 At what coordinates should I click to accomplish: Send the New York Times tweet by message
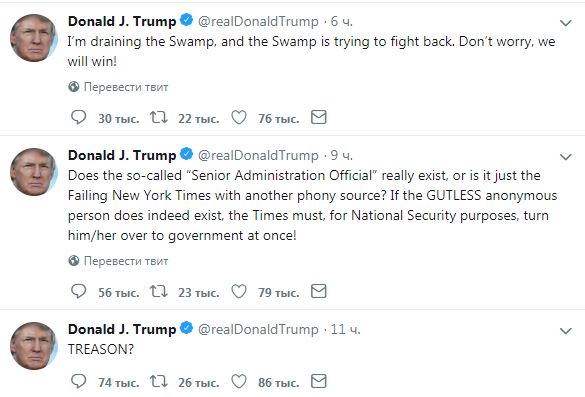[319, 291]
